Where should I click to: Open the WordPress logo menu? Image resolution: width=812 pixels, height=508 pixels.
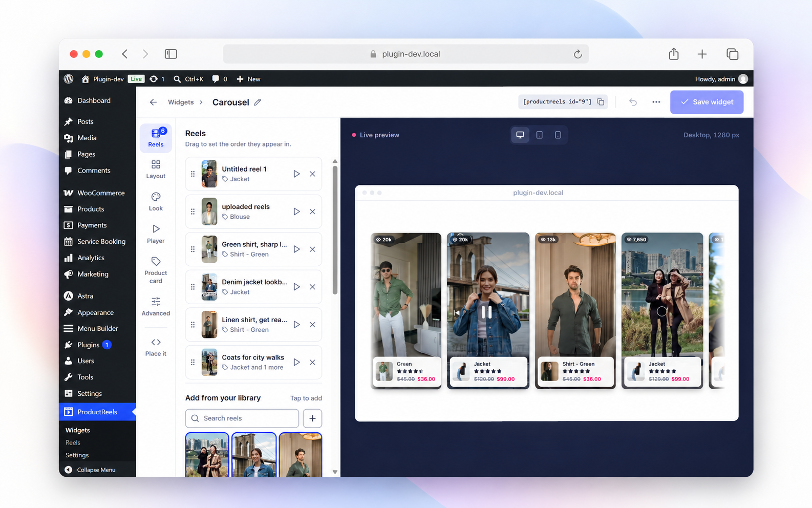pyautogui.click(x=69, y=79)
